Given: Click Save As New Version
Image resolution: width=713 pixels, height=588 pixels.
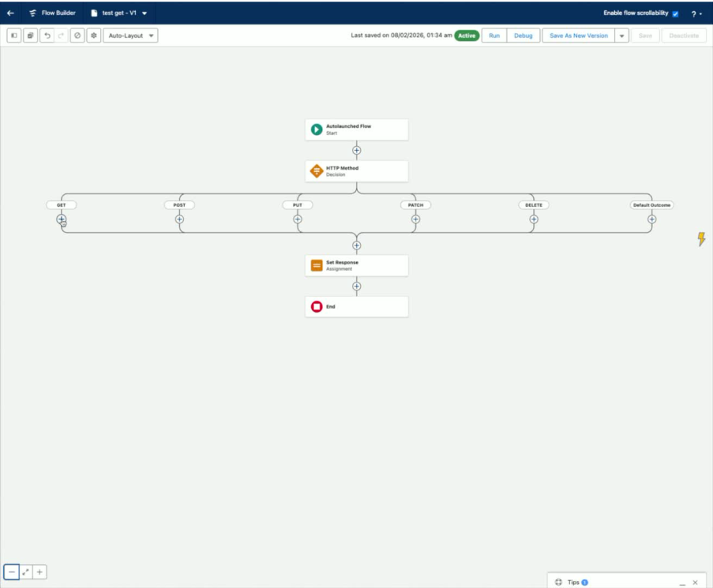Looking at the screenshot, I should click(579, 36).
